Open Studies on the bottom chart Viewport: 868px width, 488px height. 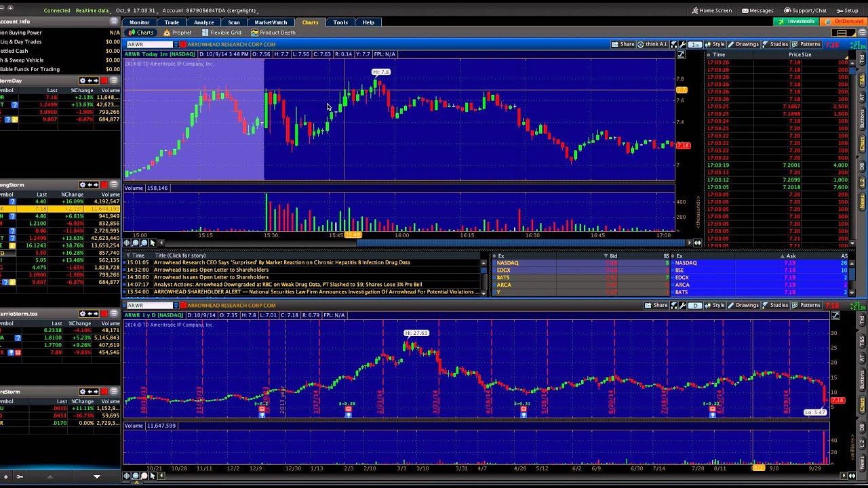774,305
